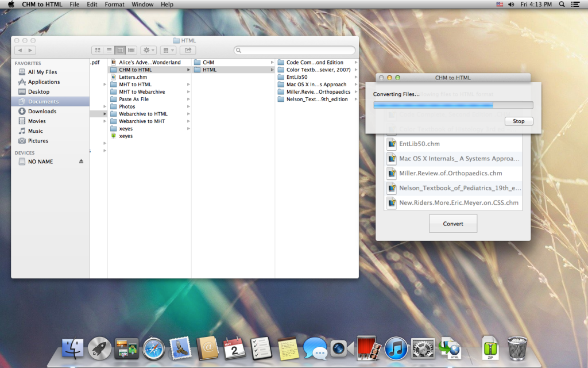
Task: Open System Preferences gear in Dock
Action: pos(423,348)
